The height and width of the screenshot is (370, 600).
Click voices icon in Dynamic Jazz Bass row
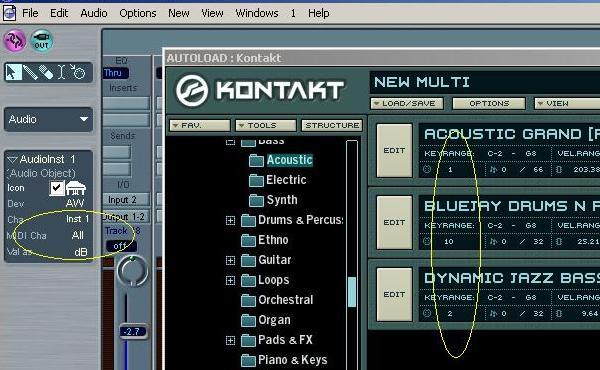coord(494,313)
